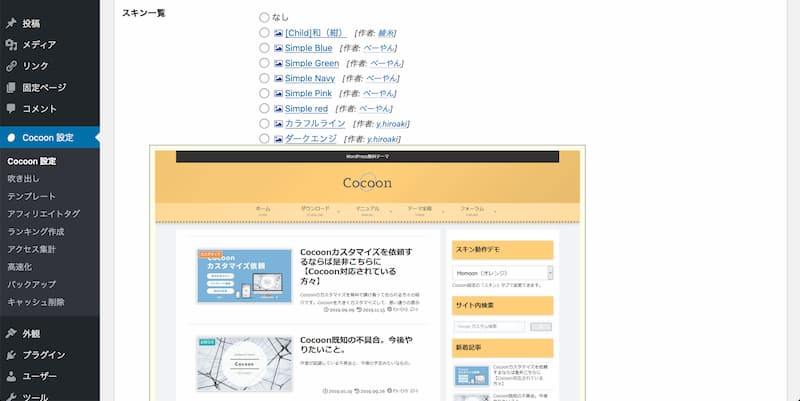Open author link y.hiroaki beside カラフルライン
800x401 pixels.
tap(391, 124)
